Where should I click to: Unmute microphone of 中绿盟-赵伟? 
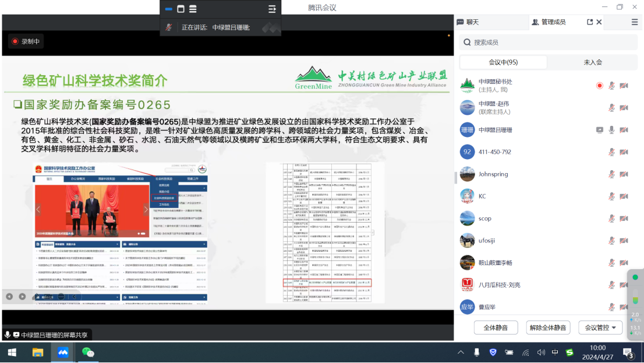(x=611, y=108)
